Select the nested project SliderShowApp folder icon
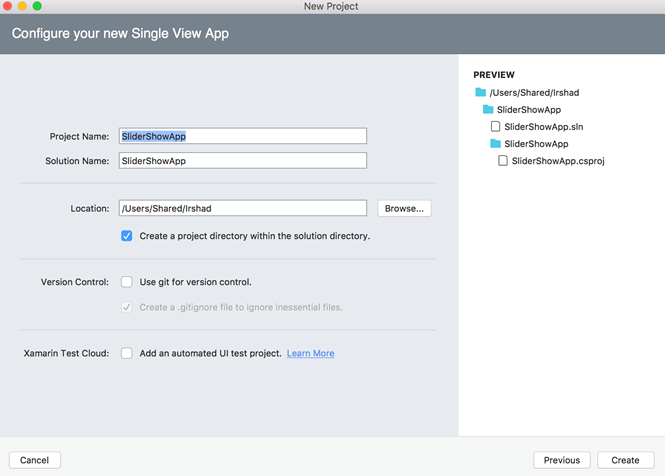Image resolution: width=665 pixels, height=476 pixels. pyautogui.click(x=495, y=143)
